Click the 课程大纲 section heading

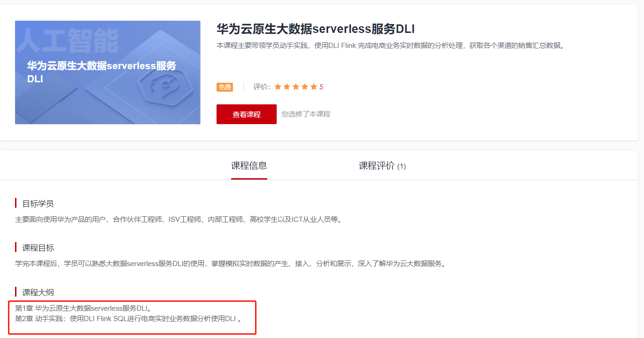(x=38, y=292)
